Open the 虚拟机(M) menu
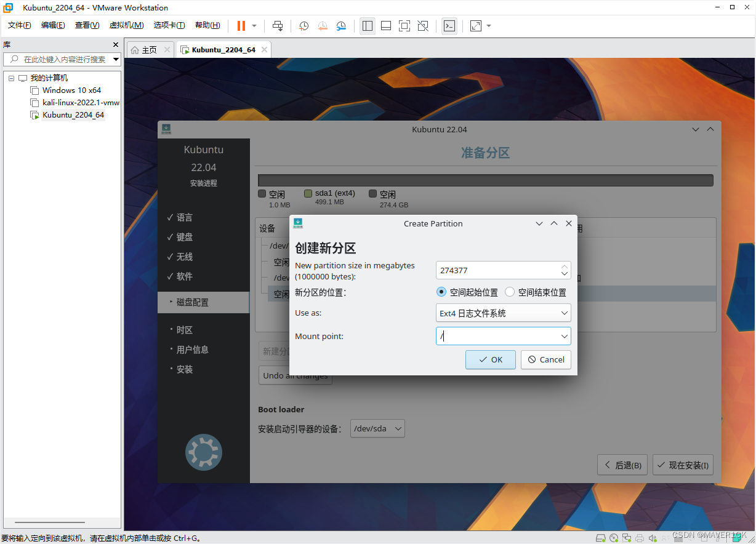This screenshot has height=544, width=756. [126, 25]
